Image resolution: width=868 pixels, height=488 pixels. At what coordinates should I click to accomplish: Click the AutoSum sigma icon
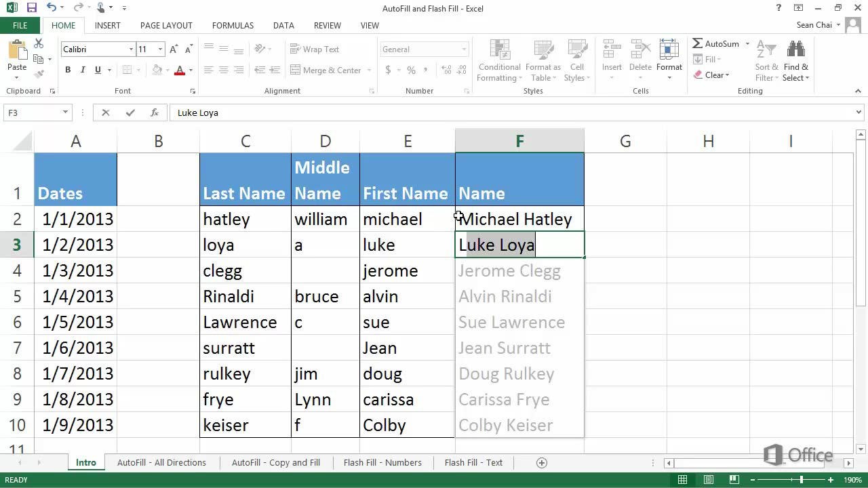pos(698,43)
